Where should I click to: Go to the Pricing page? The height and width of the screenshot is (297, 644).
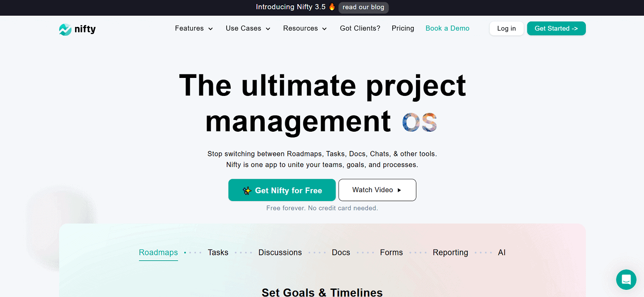point(402,28)
